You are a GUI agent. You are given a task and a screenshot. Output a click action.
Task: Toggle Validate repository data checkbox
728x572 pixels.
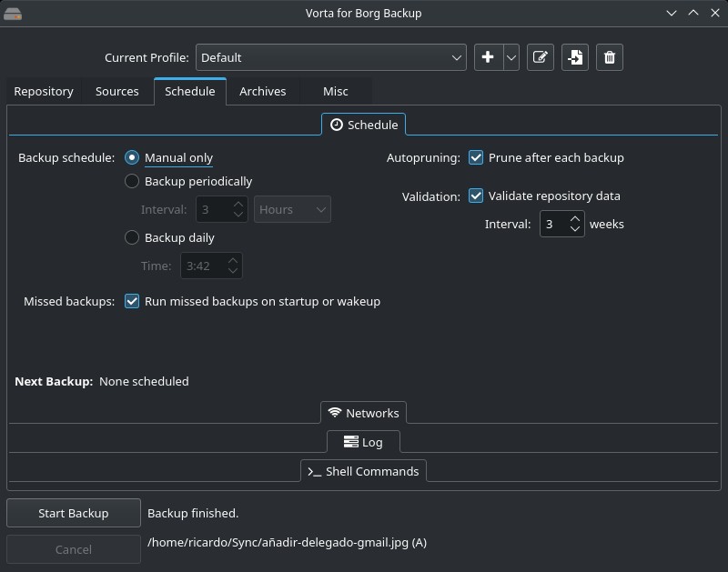point(476,196)
